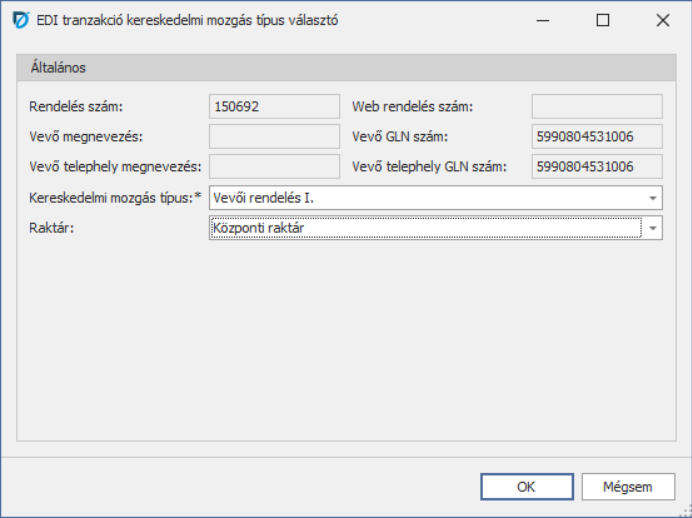Cancel with the Mégsem button
This screenshot has width=692, height=518.
coord(627,487)
